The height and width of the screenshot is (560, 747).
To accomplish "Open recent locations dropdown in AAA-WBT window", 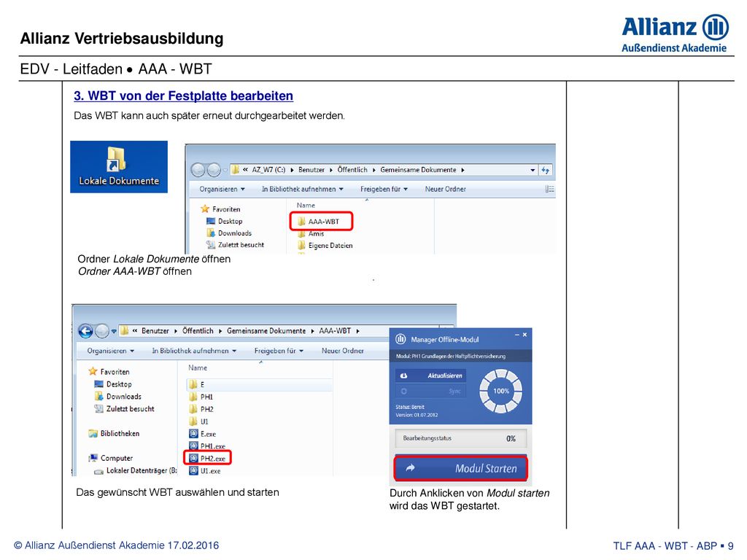I will [114, 331].
